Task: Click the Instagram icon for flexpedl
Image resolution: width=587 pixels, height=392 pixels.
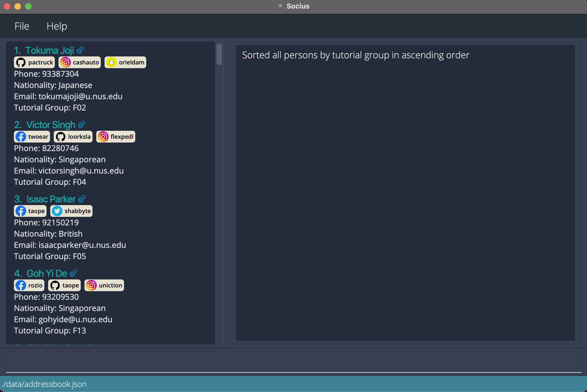Action: pyautogui.click(x=103, y=136)
